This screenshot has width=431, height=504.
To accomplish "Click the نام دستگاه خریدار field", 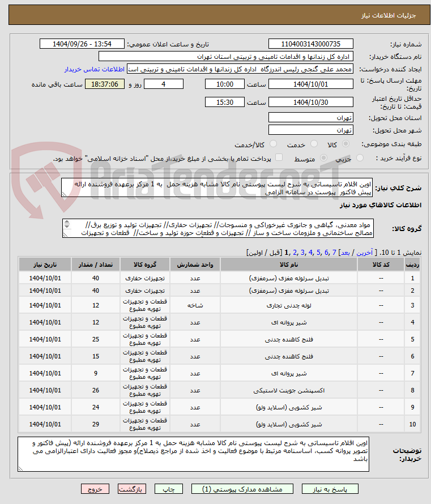I will coord(226,57).
